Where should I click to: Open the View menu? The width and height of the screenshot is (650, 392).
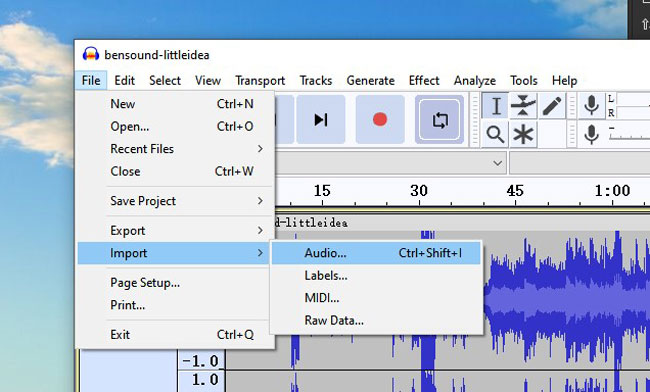[208, 80]
